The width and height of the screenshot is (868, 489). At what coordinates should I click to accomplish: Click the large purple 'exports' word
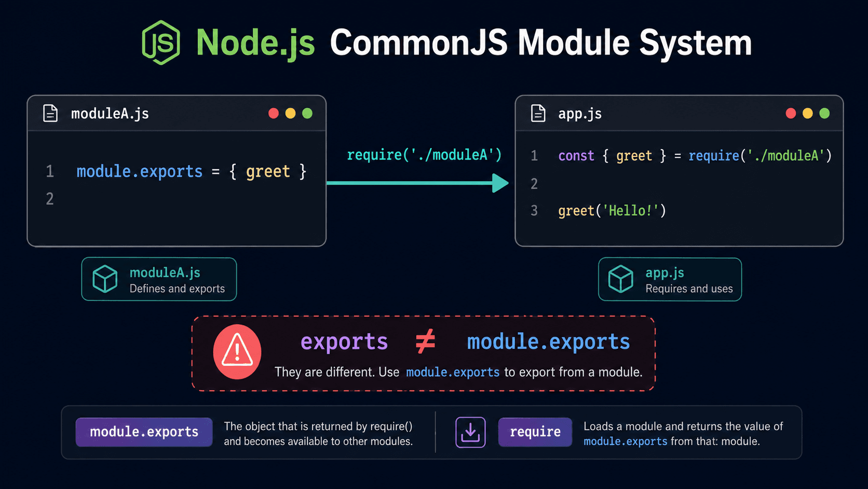point(344,342)
